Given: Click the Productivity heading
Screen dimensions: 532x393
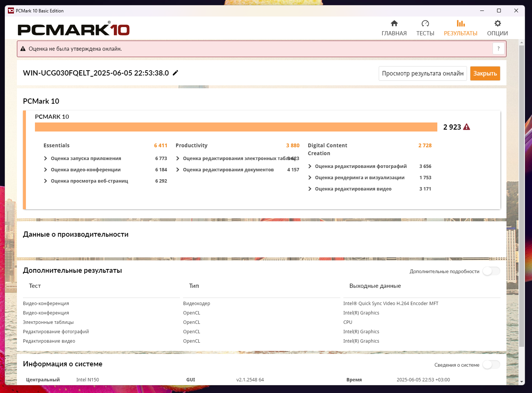Looking at the screenshot, I should pos(191,145).
